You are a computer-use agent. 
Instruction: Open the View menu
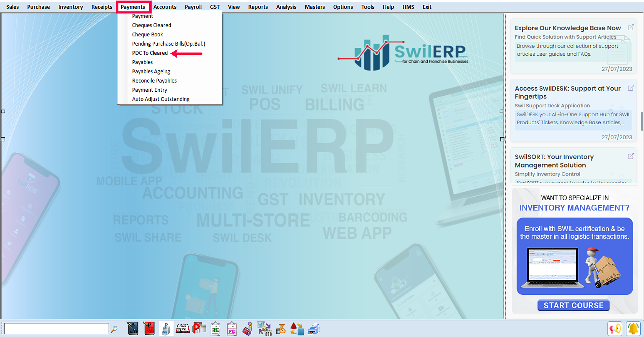pos(234,7)
